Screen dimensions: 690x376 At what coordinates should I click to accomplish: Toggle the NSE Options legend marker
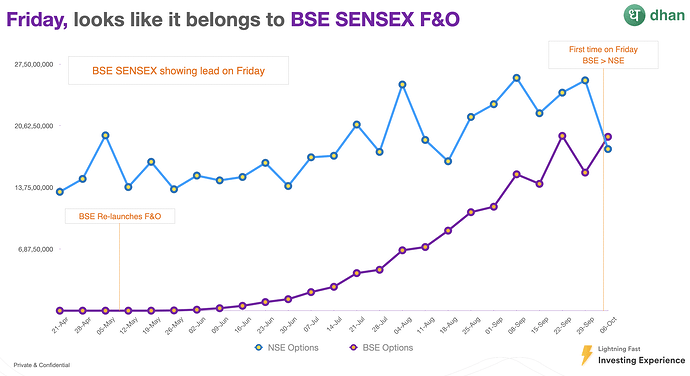point(259,347)
